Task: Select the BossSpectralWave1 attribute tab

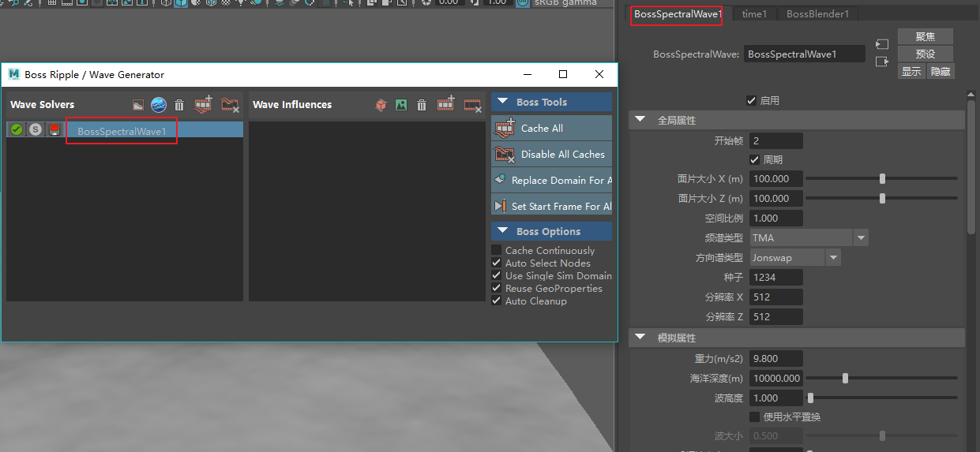Action: click(678, 14)
